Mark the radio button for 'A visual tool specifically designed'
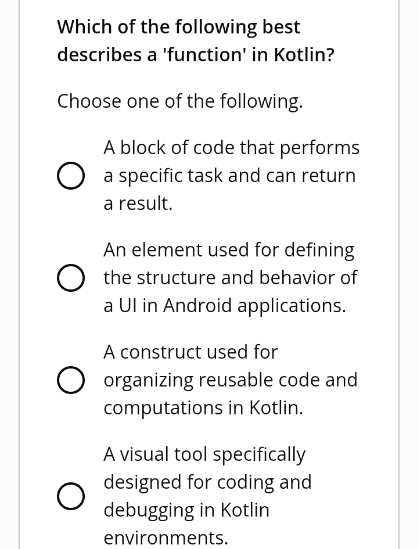Image resolution: width=418 pixels, height=549 pixels. 71,496
